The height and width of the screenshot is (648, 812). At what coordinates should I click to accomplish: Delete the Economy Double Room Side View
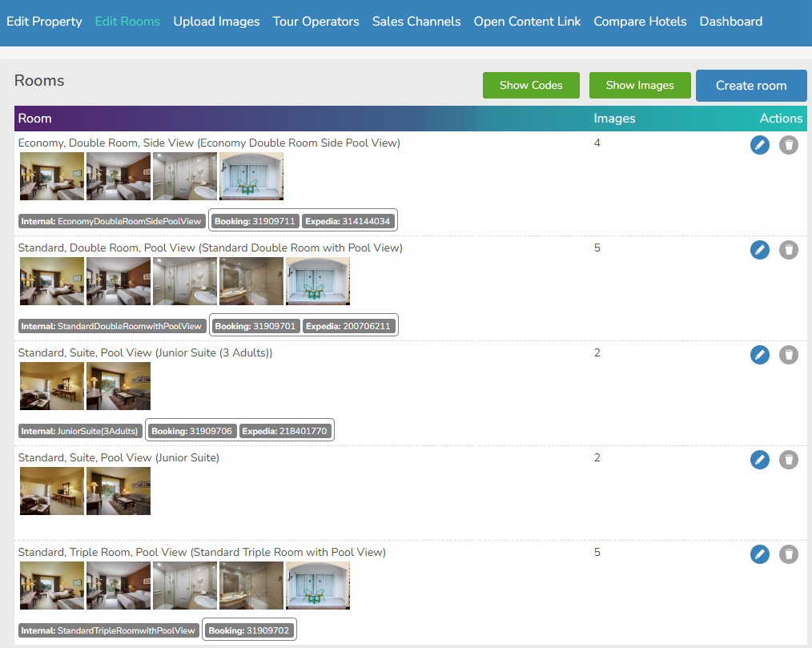pos(788,145)
